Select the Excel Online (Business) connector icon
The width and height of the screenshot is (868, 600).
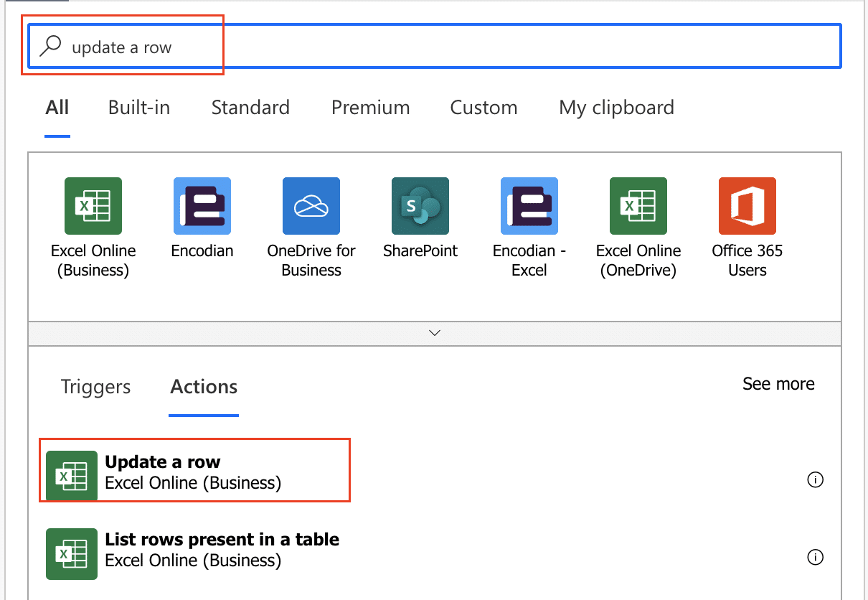[x=93, y=206]
